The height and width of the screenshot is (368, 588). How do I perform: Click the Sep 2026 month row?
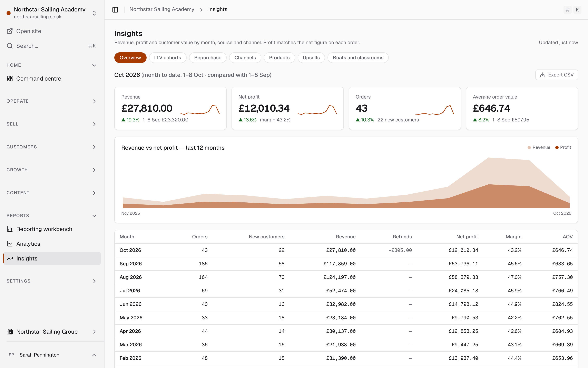tap(346, 264)
